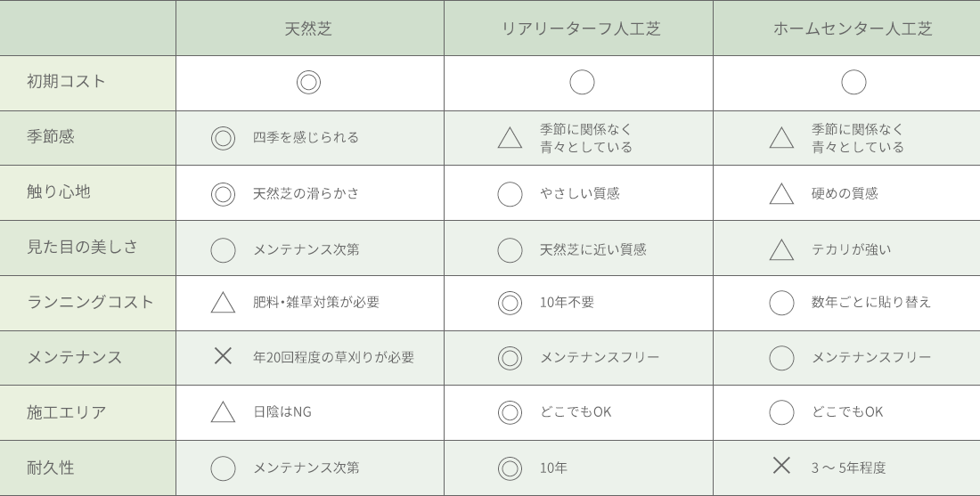The width and height of the screenshot is (980, 496).
Task: Click the circle next to 数年ごとに貼り替え
Action: [781, 303]
